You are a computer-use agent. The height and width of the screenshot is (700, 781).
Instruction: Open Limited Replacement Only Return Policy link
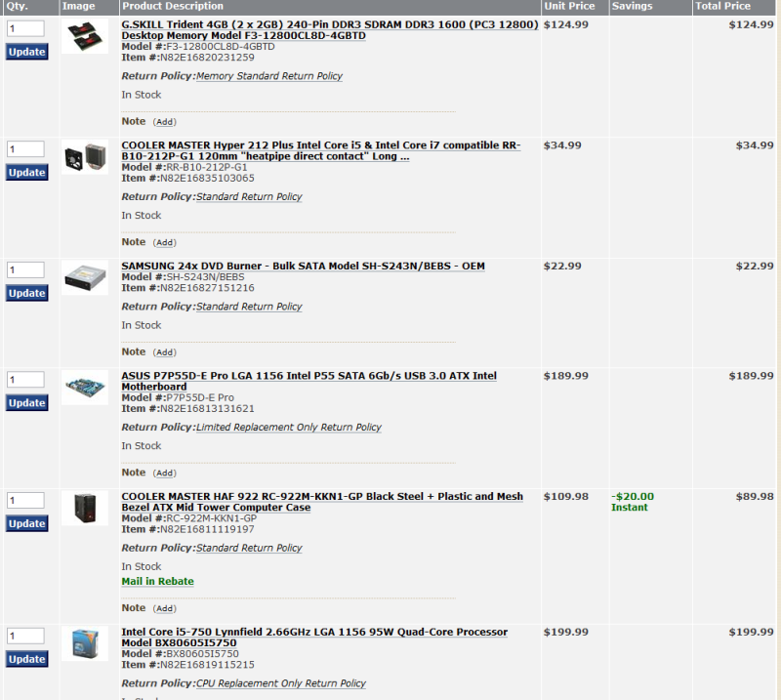click(x=289, y=428)
